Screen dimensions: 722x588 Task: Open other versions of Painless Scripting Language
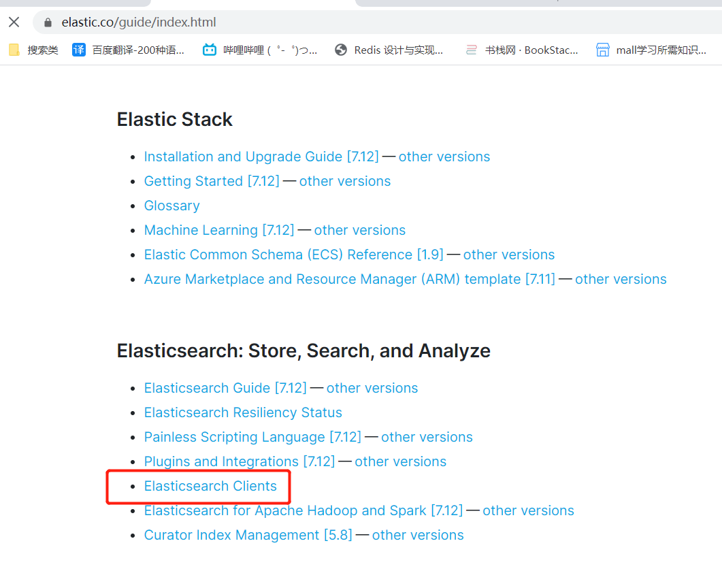[427, 436]
